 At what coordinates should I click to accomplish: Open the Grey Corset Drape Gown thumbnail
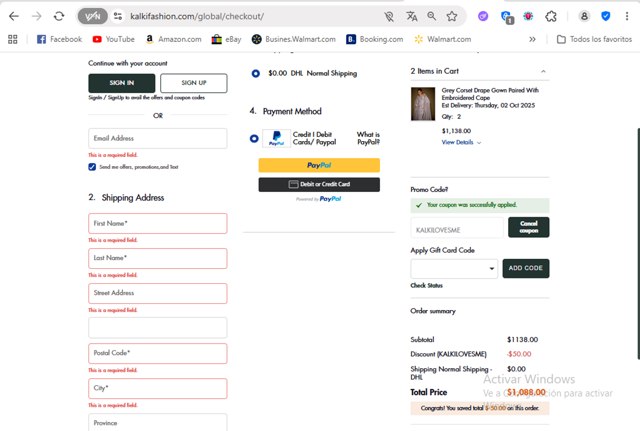click(423, 104)
